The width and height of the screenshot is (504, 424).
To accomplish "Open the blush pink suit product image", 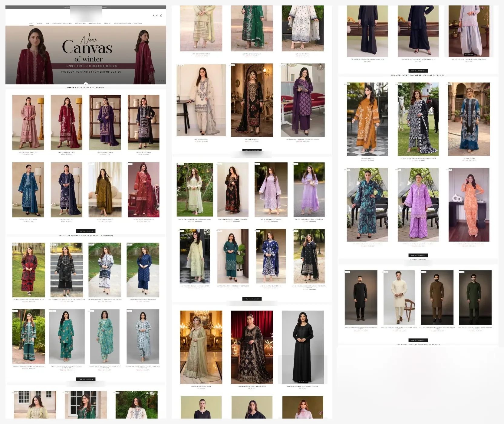I will (x=28, y=122).
